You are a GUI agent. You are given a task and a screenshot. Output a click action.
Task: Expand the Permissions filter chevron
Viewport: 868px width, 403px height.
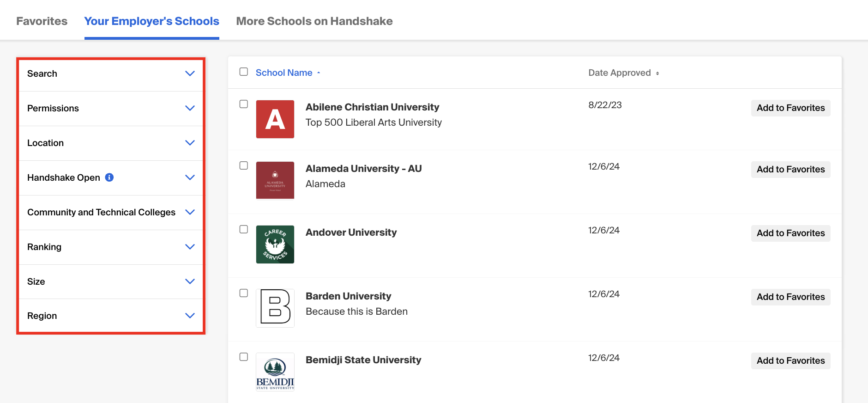pos(190,108)
